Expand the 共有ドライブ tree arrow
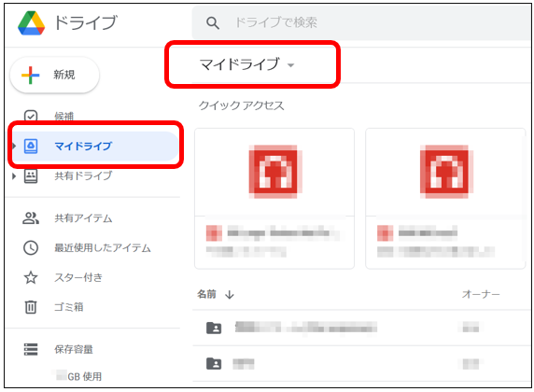The image size is (534, 392). (14, 176)
